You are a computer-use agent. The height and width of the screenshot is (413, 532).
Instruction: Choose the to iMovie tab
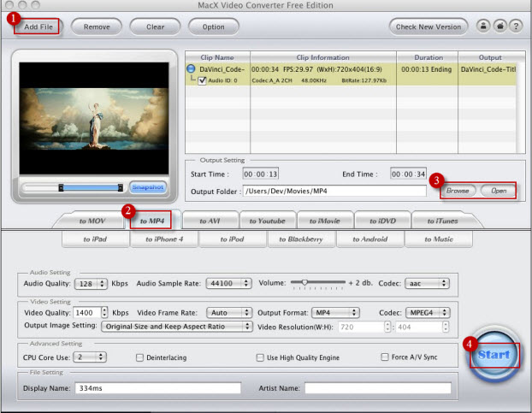324,221
